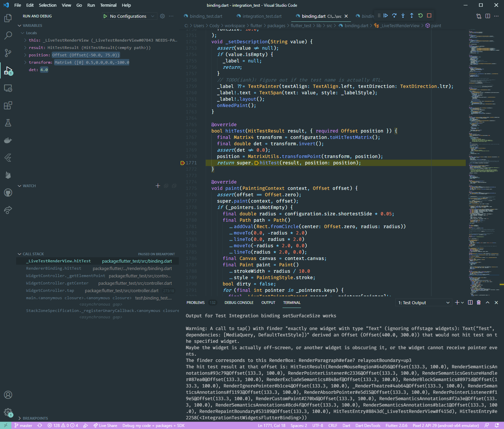This screenshot has width=504, height=429.
Task: Open the Explorer view in the activity bar
Action: coord(8,18)
